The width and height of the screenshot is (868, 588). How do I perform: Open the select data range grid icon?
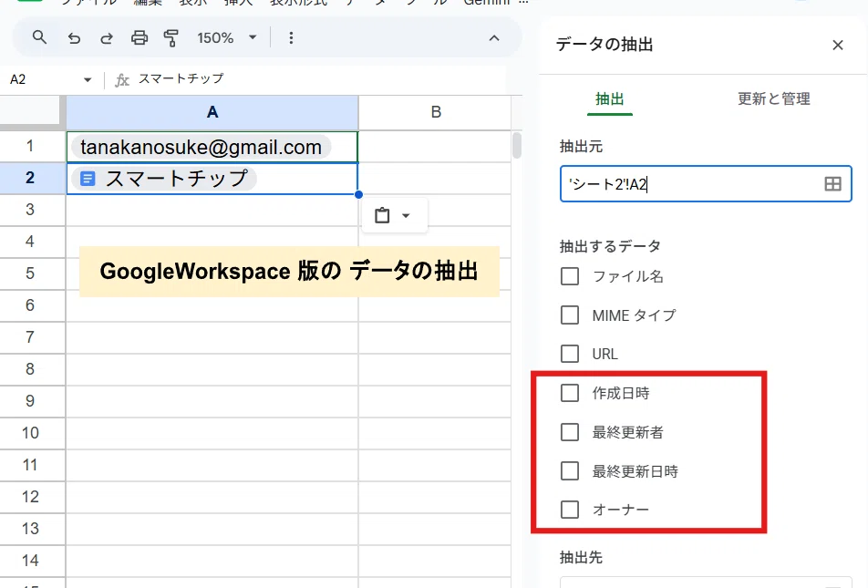[x=832, y=184]
